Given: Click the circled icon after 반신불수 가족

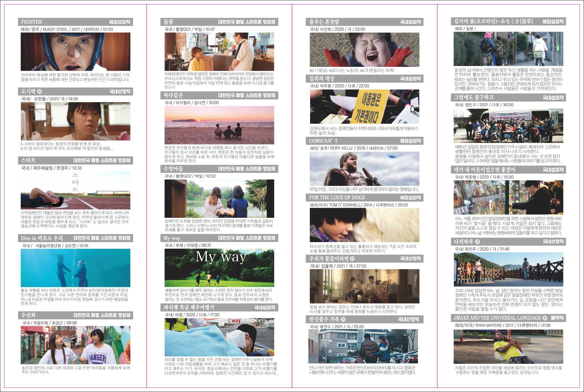Looking at the screenshot, I should (343, 319).
